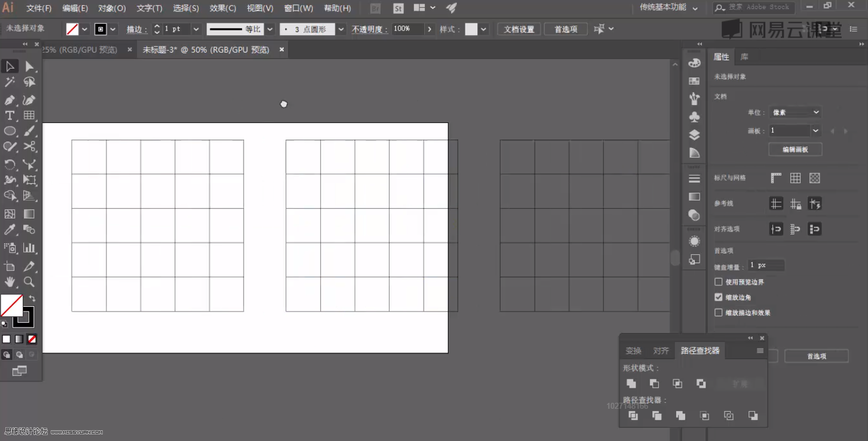Disable the 缩放边角 checkbox
Image resolution: width=868 pixels, height=441 pixels.
pos(718,297)
